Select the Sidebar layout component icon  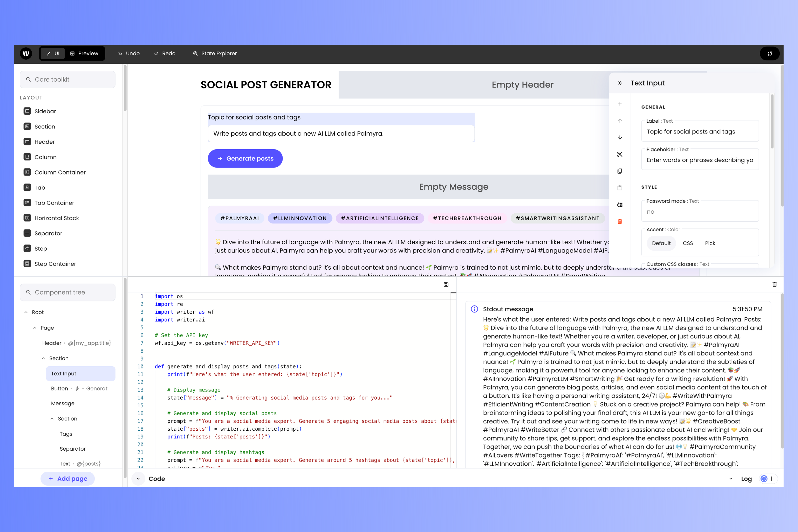tap(27, 111)
